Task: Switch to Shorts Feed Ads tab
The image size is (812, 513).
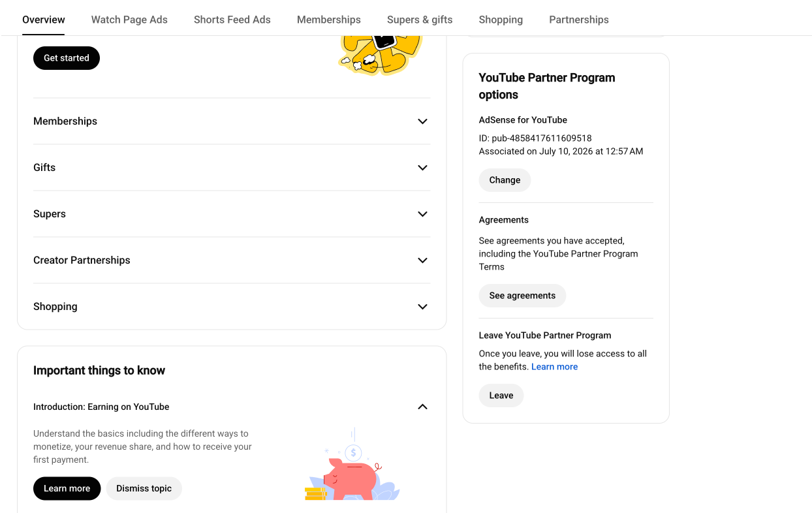Action: pos(232,20)
